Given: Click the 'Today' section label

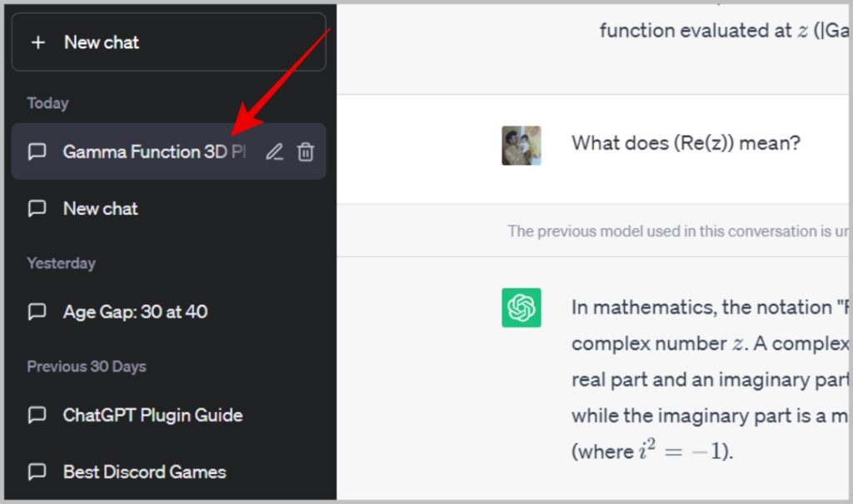Looking at the screenshot, I should coord(47,102).
